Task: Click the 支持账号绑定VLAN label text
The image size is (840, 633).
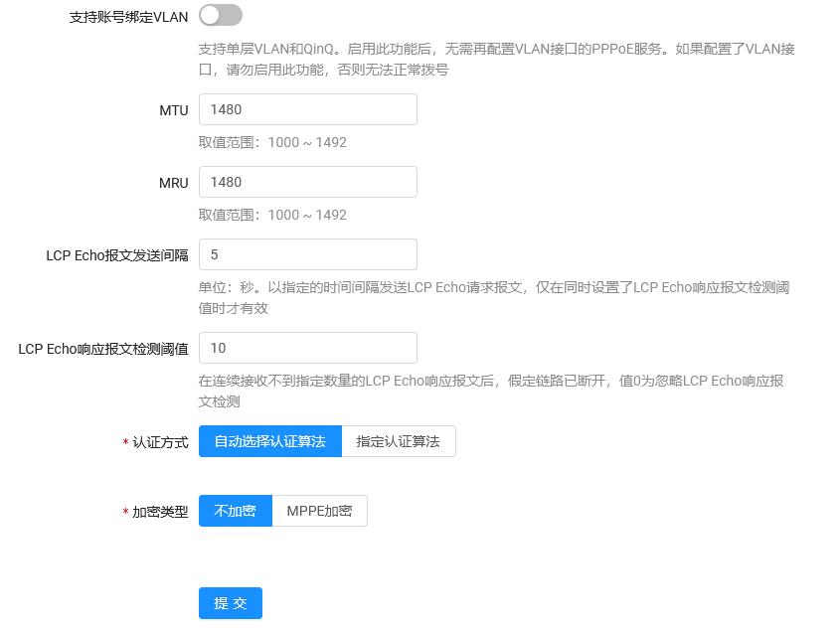Action: click(x=128, y=17)
